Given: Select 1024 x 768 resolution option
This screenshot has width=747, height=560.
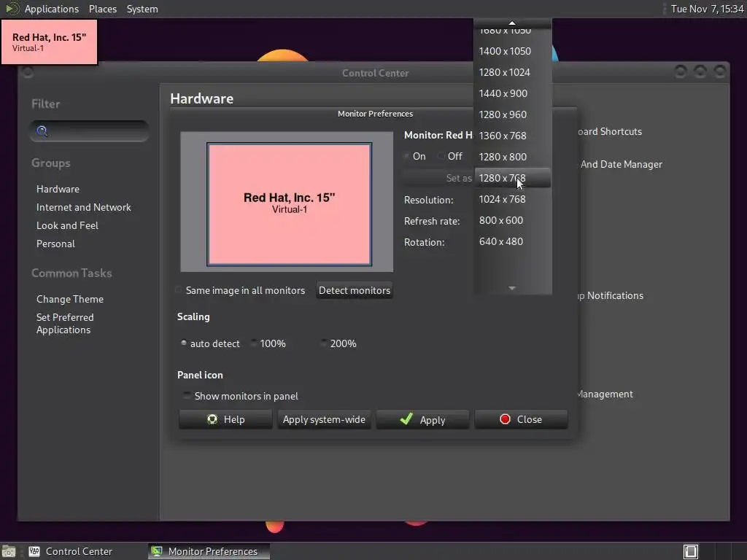Looking at the screenshot, I should click(513, 199).
